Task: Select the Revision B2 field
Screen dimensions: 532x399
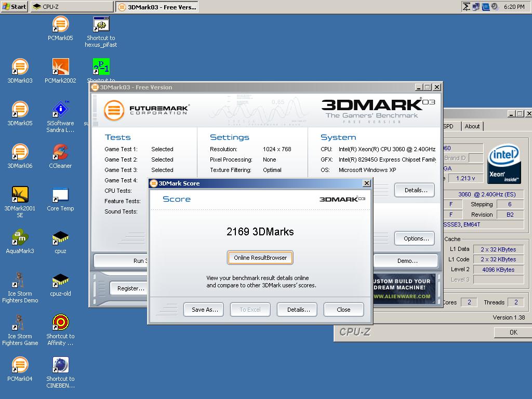Action: click(510, 215)
